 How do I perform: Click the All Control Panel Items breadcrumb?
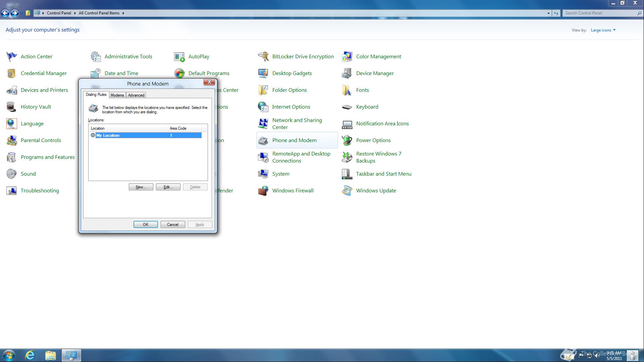pyautogui.click(x=99, y=13)
